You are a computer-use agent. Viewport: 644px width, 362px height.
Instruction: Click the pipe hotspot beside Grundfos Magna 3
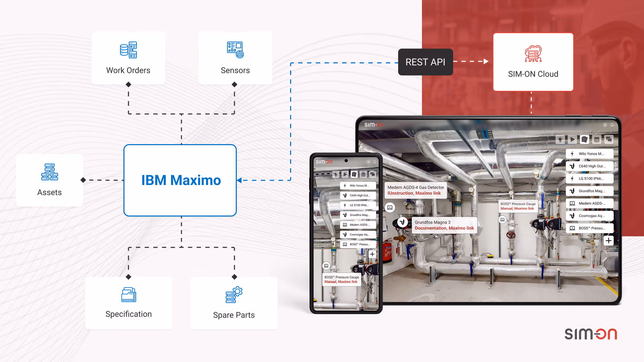coord(402,222)
